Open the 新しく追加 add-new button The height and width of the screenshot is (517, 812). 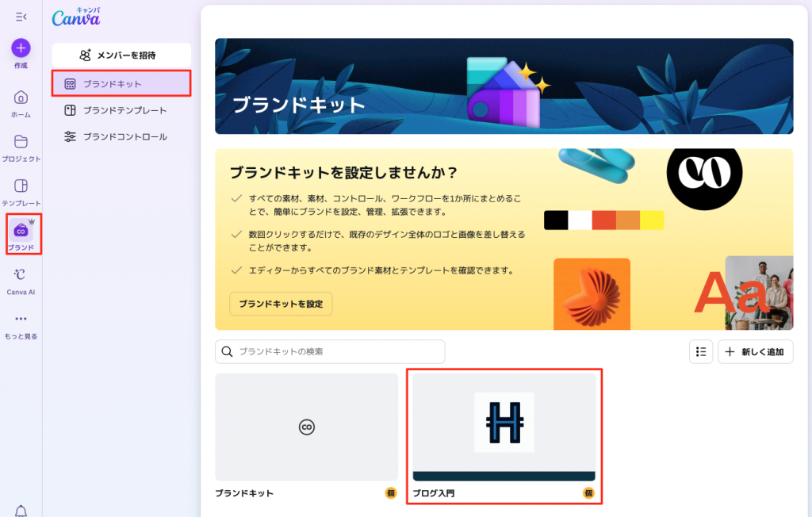(755, 351)
